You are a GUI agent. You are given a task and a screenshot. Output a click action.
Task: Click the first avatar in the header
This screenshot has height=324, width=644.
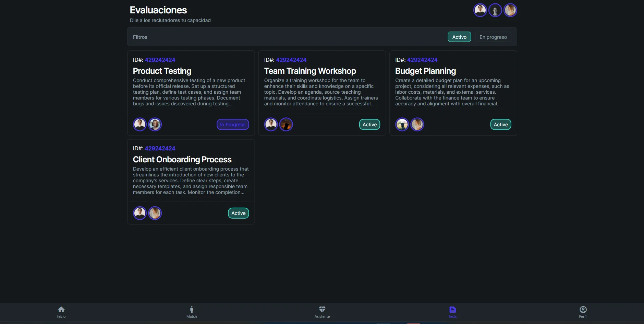(x=480, y=10)
